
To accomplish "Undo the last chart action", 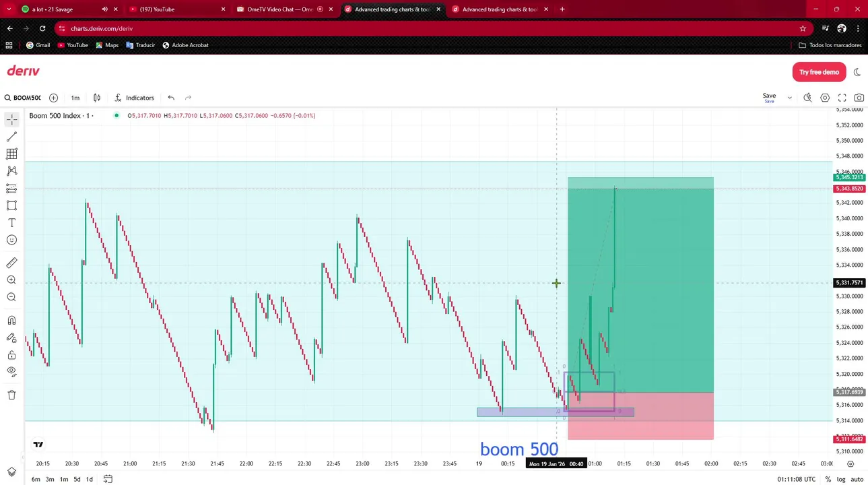I will point(171,98).
